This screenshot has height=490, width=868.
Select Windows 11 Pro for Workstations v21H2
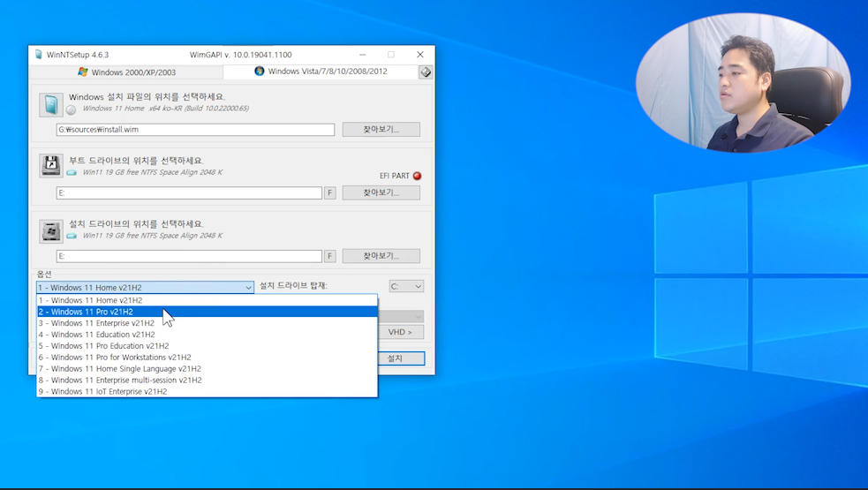pos(207,357)
